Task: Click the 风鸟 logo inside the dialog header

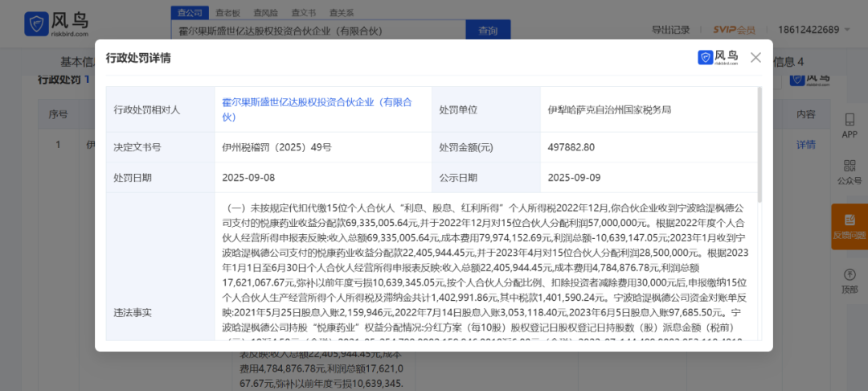Action: click(x=718, y=58)
